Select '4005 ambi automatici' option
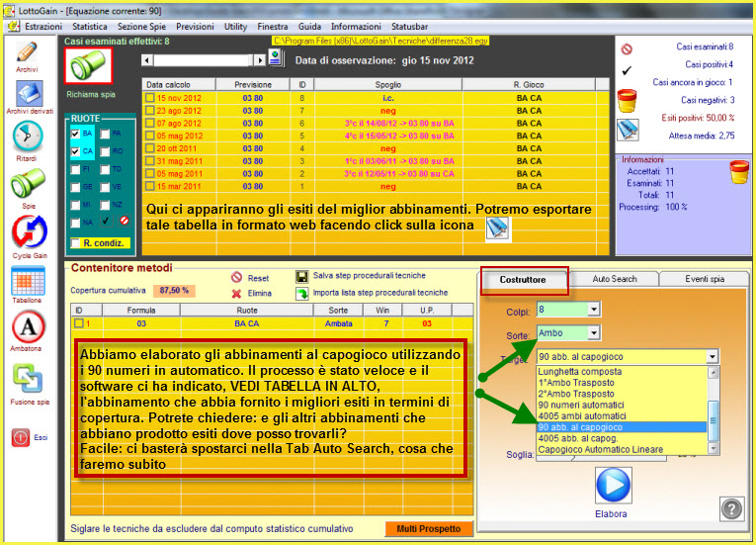Screen dimensions: 756x545 coord(621,416)
